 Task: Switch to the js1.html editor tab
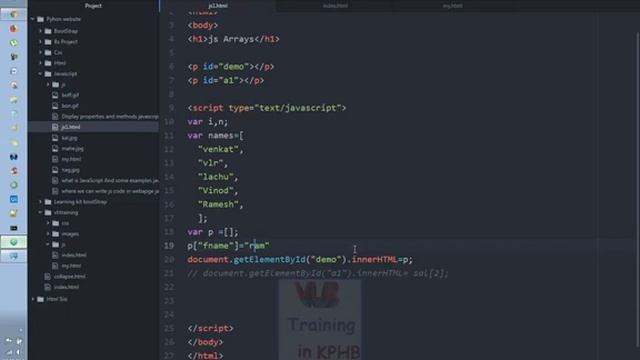click(x=218, y=6)
